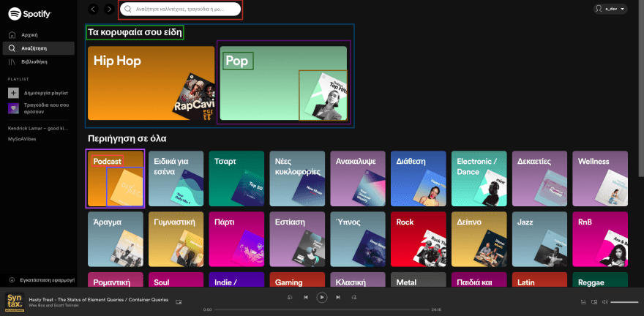Open the Wellness category tile
Image resolution: width=644 pixels, height=316 pixels.
[x=600, y=178]
